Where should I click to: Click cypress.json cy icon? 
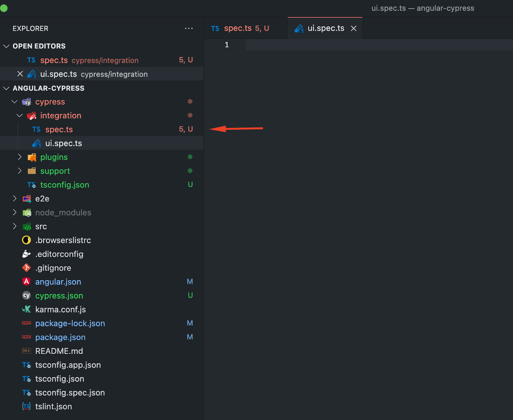click(x=26, y=296)
